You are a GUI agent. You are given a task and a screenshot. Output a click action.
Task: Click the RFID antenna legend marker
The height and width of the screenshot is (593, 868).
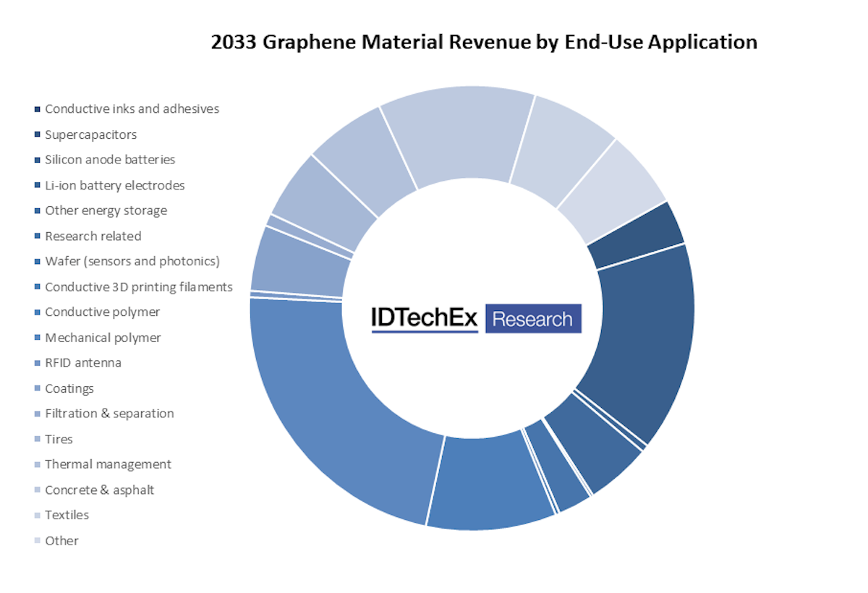pyautogui.click(x=37, y=362)
